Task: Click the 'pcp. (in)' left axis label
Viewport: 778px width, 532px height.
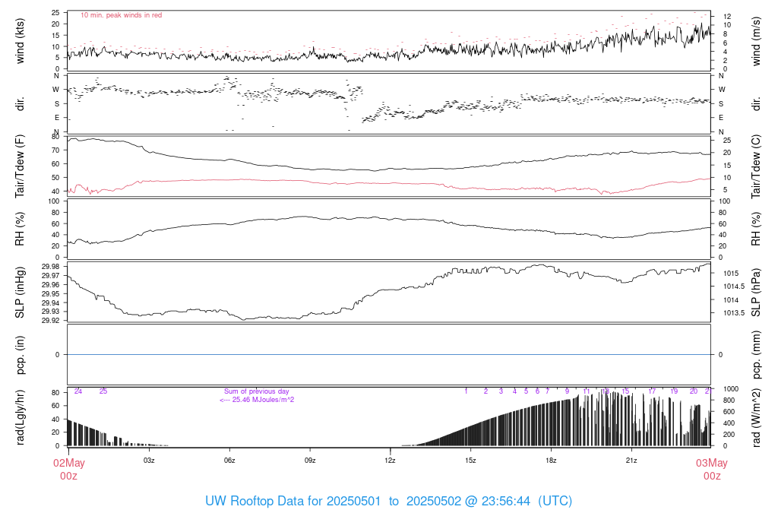Action: (x=21, y=355)
